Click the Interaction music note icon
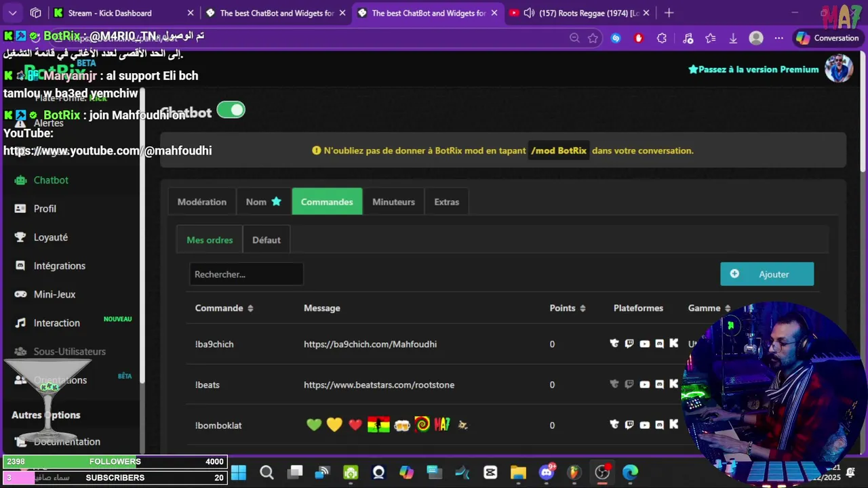Screen dimensions: 868x488 (x=20, y=323)
